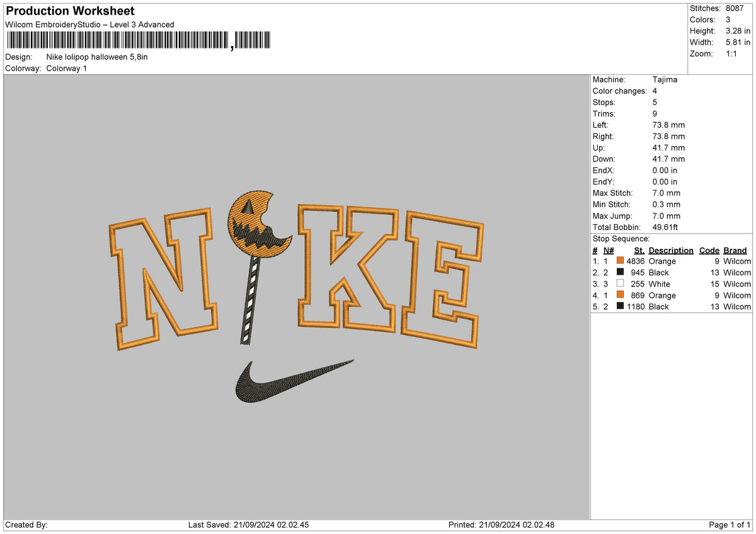Click the "Colorway 1" value
The image size is (756, 534).
click(67, 68)
